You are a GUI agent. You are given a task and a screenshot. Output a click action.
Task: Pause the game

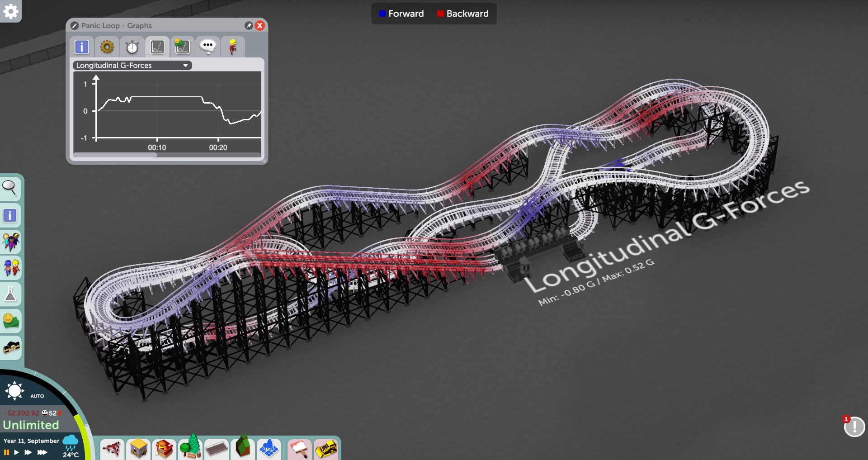(6, 452)
